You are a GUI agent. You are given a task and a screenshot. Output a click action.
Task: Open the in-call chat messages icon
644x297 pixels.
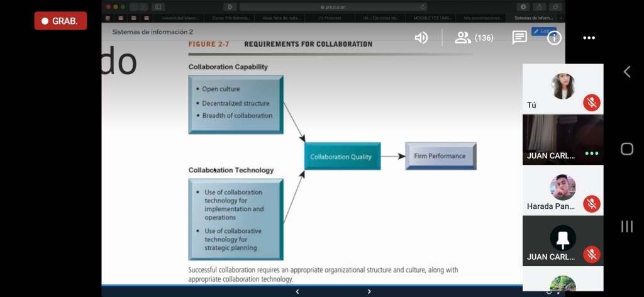click(519, 38)
